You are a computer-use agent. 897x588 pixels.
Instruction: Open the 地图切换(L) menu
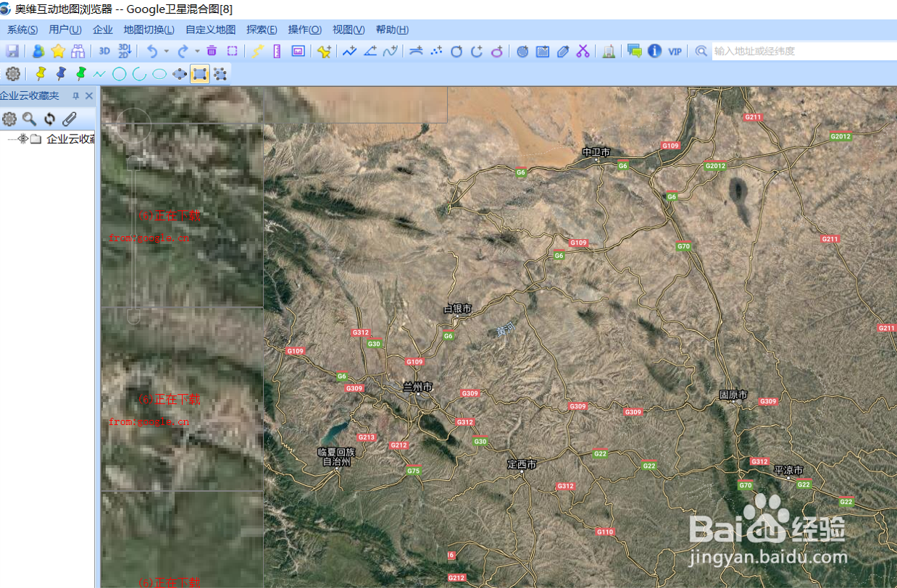(x=149, y=30)
